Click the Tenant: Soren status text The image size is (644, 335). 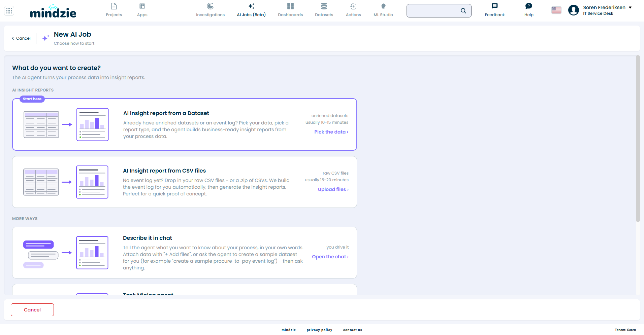point(625,330)
